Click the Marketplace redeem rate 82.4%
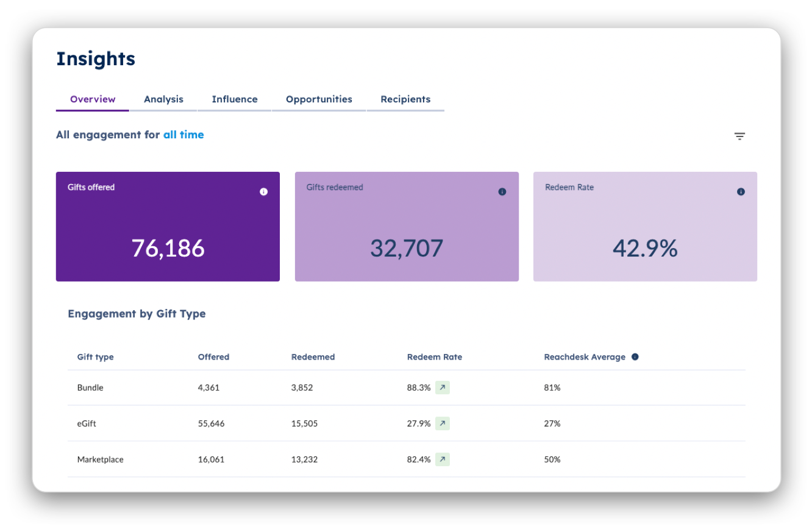This screenshot has width=812, height=532. (x=419, y=459)
